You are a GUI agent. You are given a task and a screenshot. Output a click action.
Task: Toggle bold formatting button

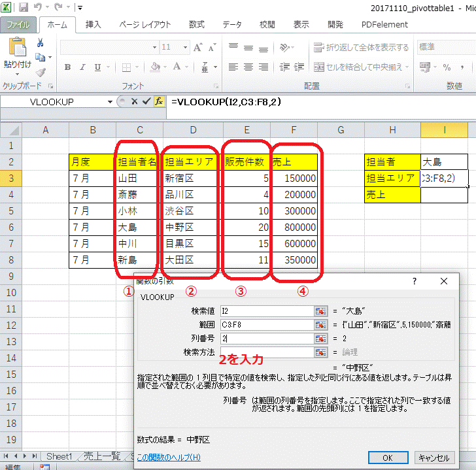67,67
